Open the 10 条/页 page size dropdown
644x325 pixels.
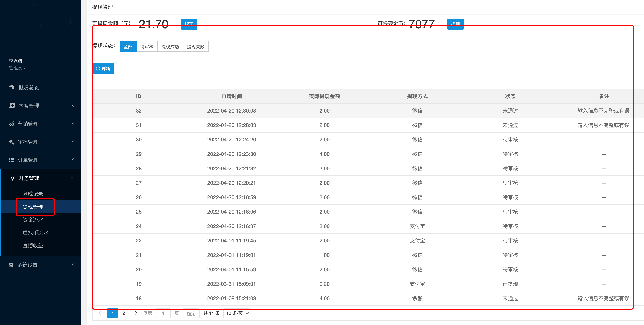(237, 313)
